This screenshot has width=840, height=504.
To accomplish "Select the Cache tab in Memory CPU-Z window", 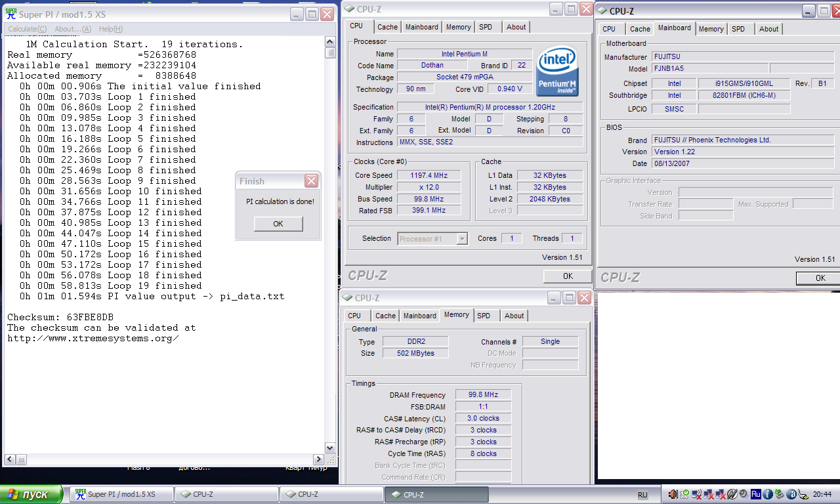I will pyautogui.click(x=385, y=316).
